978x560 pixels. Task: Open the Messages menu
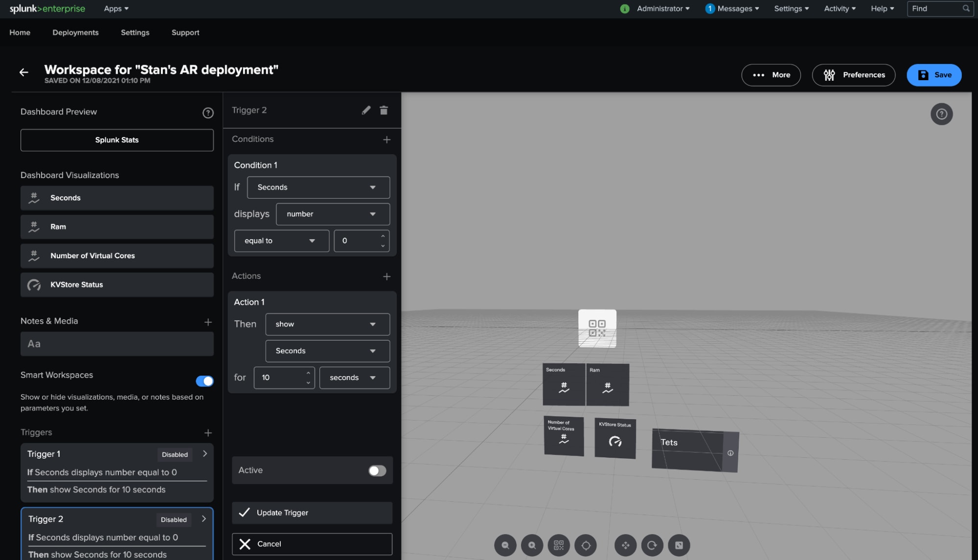click(738, 9)
